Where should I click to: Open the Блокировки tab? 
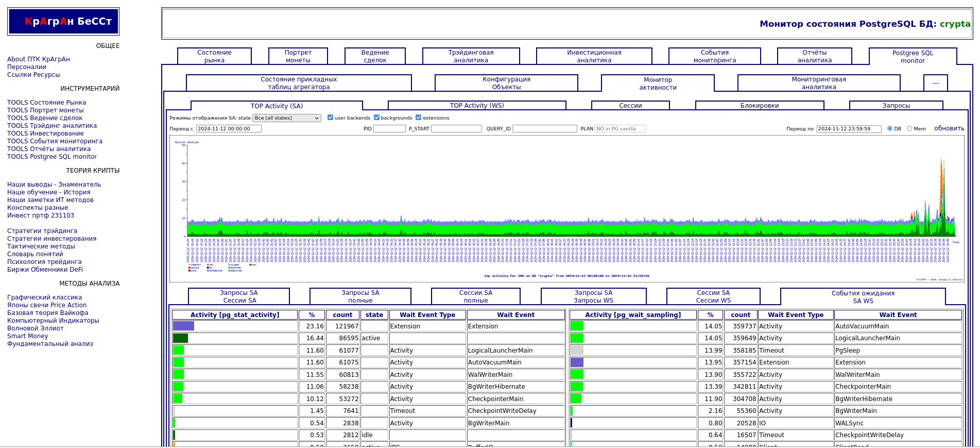coord(759,106)
